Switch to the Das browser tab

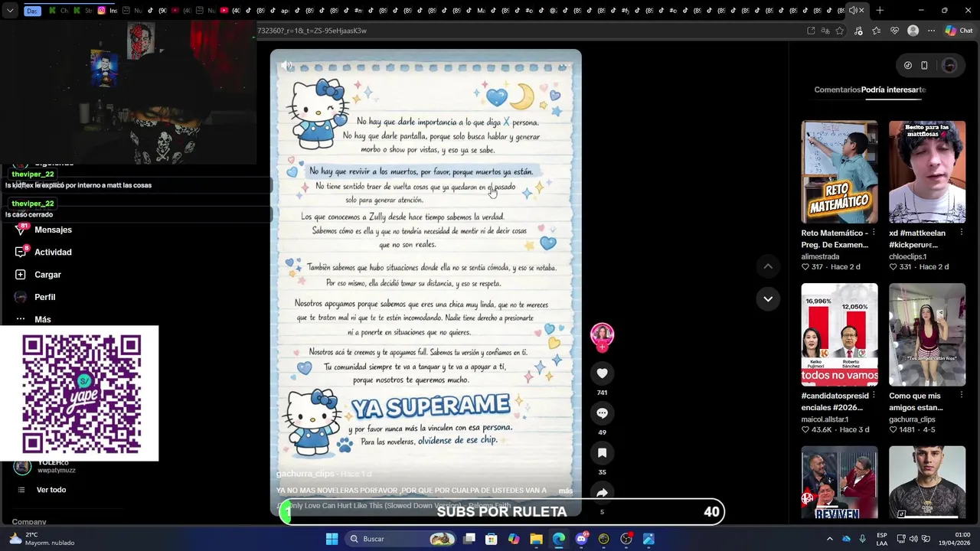pos(32,11)
